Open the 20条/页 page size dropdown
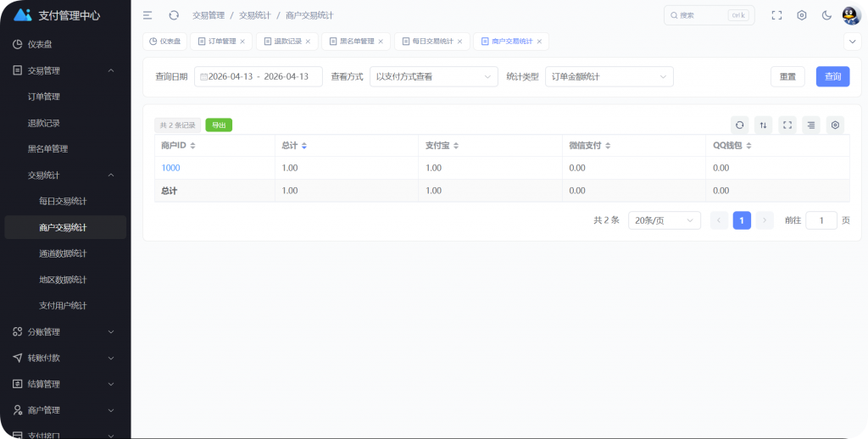This screenshot has width=868, height=439. point(665,220)
